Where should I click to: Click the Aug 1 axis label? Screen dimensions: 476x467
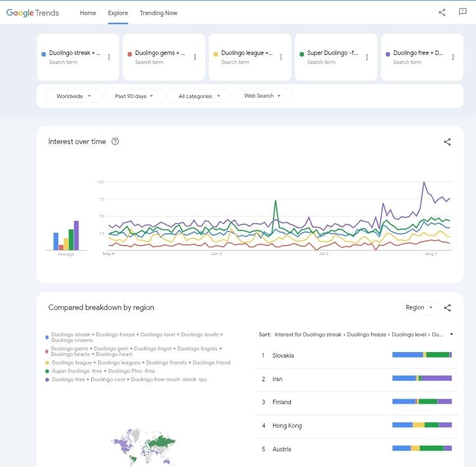click(431, 254)
